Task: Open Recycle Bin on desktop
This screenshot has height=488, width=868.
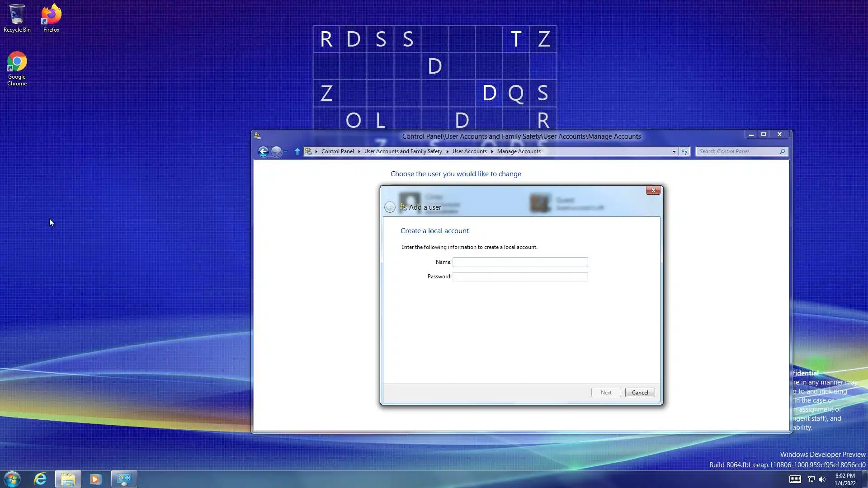Action: tap(17, 18)
